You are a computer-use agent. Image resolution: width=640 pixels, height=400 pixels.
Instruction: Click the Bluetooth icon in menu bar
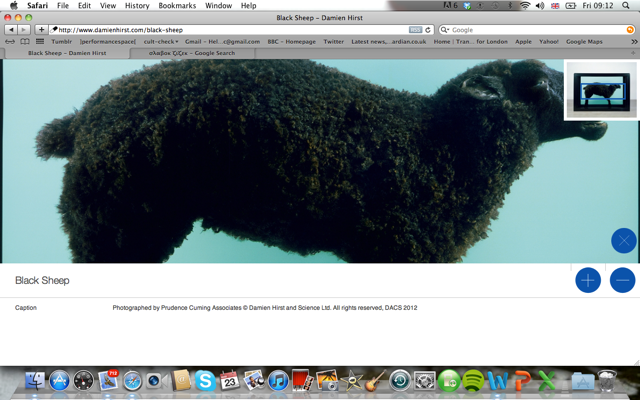click(x=510, y=5)
